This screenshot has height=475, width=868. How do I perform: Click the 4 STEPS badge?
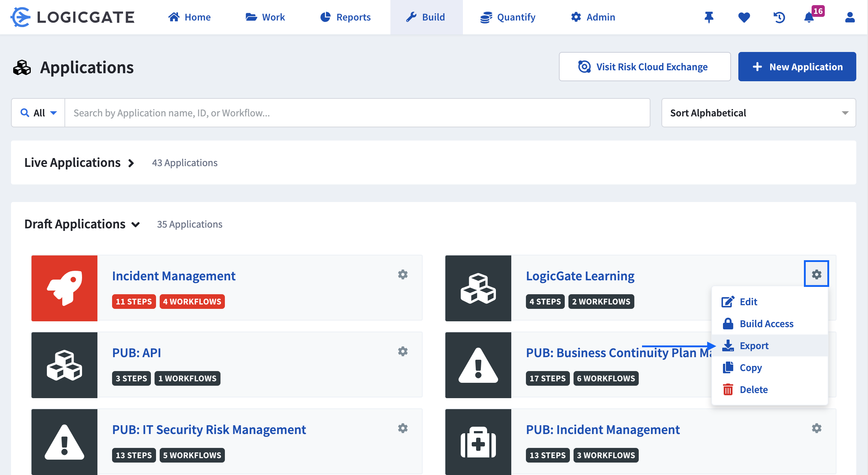click(x=545, y=302)
